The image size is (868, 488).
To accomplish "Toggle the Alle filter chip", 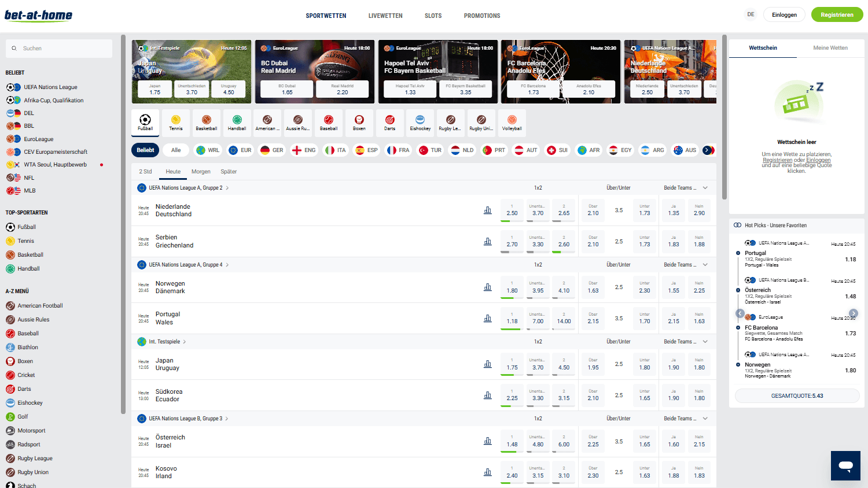I will [176, 150].
